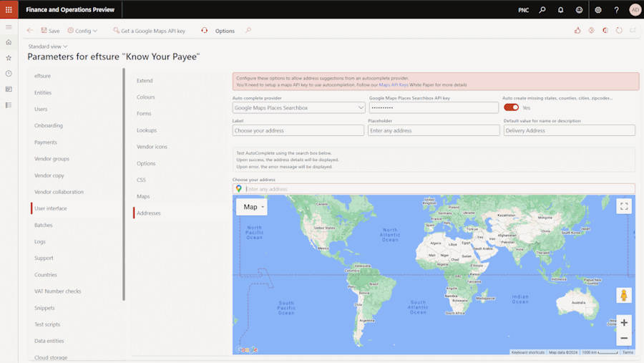Open the Maps API Keys link
644x363 pixels.
[393, 84]
